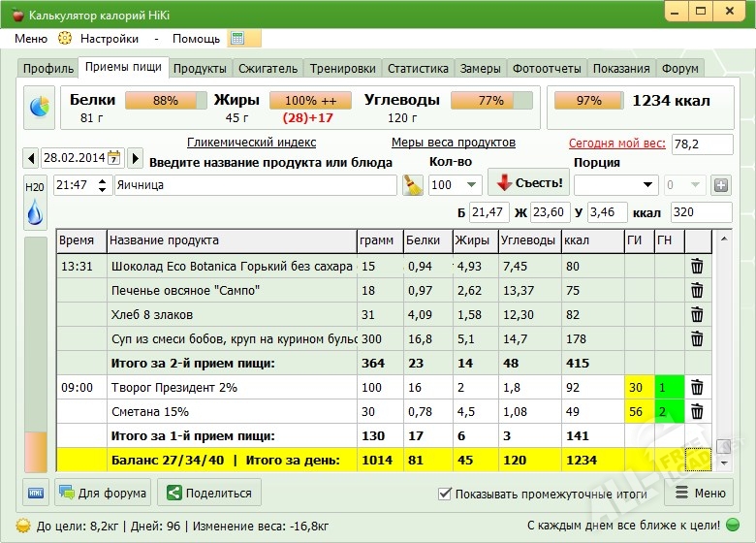Go to the next day with the right arrow

136,157
